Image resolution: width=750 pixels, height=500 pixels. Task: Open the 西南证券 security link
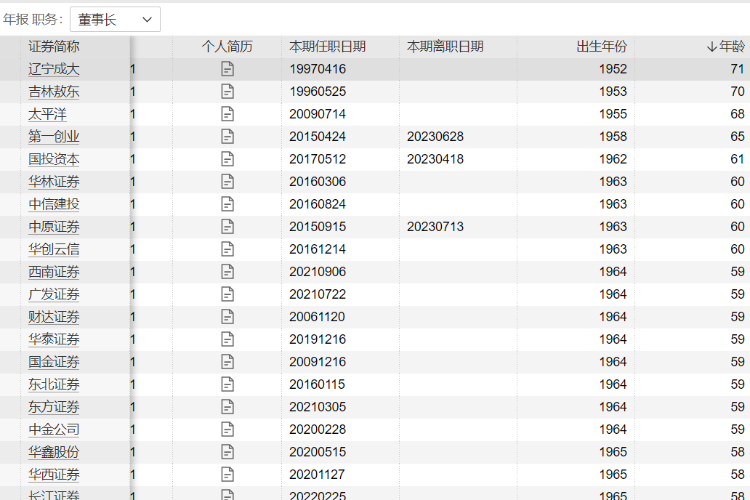coord(54,271)
